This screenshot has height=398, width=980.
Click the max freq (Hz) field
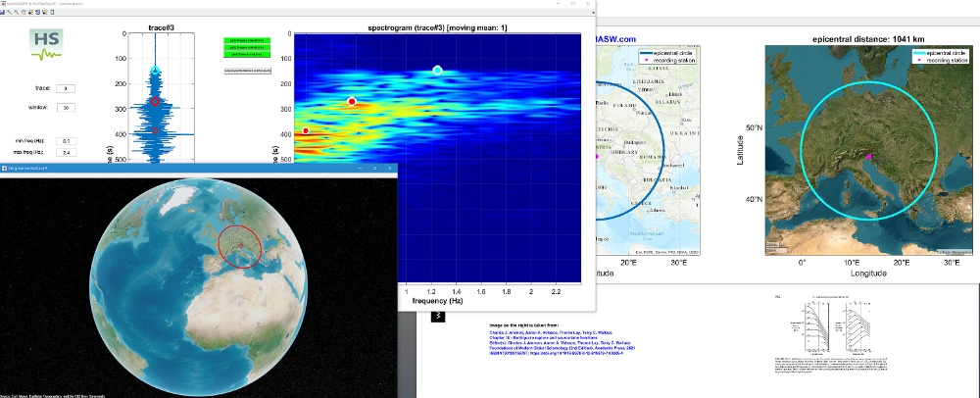(x=66, y=153)
